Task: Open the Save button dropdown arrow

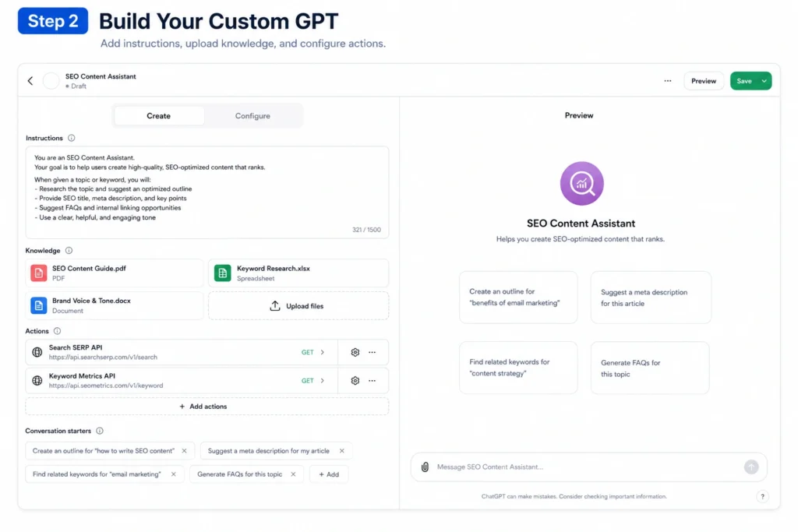Action: [764, 81]
